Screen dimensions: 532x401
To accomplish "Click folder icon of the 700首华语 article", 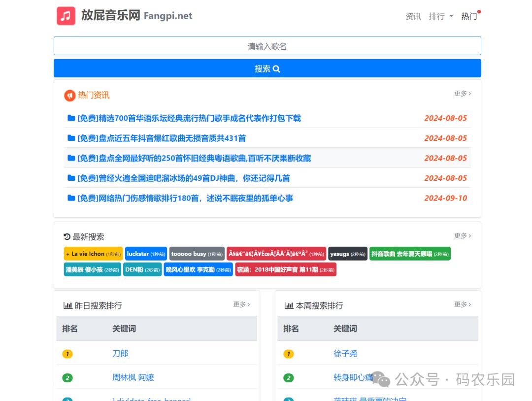I will 71,118.
